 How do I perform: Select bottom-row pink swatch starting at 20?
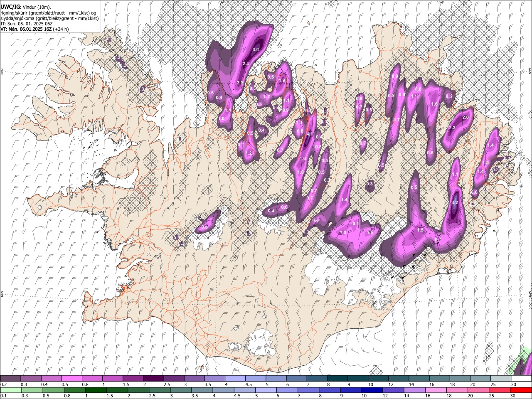click(479, 390)
